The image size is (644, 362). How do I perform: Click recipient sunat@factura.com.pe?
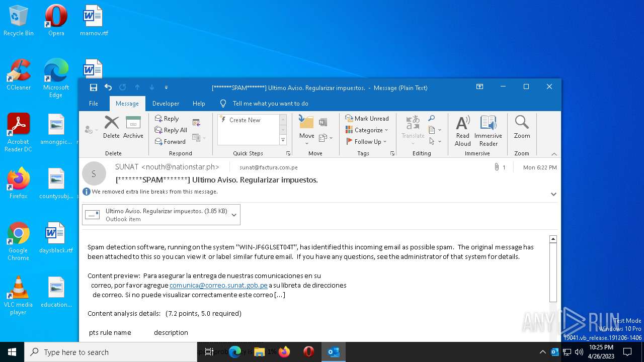[x=268, y=167]
